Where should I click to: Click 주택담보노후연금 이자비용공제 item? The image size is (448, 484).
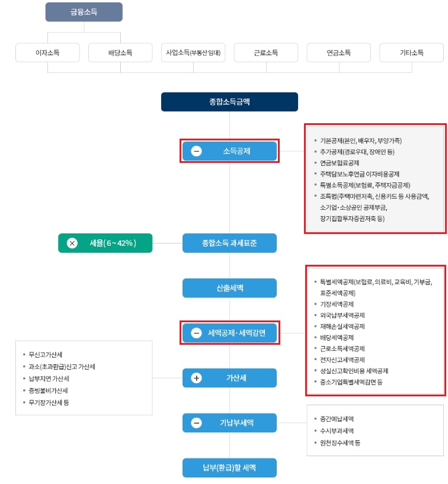(x=360, y=174)
